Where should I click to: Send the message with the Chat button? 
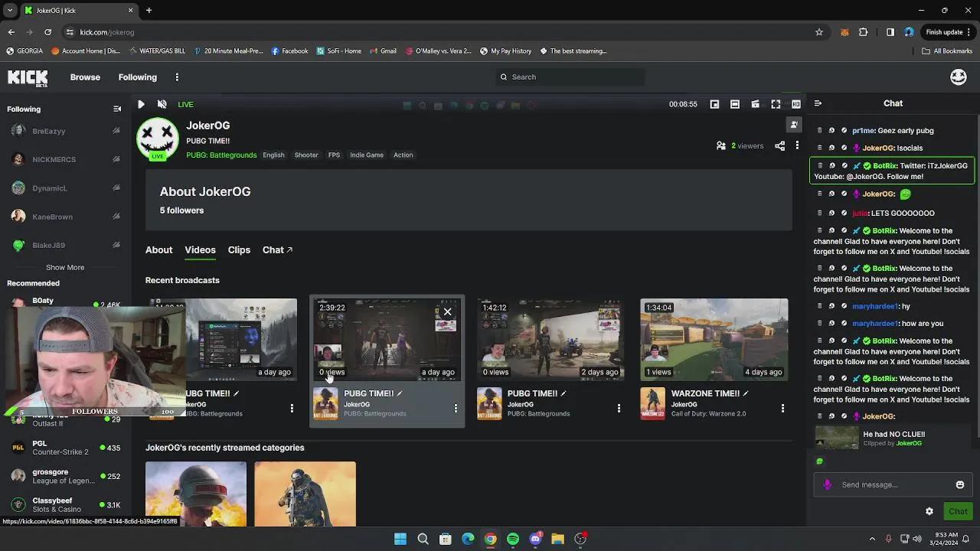click(x=958, y=511)
